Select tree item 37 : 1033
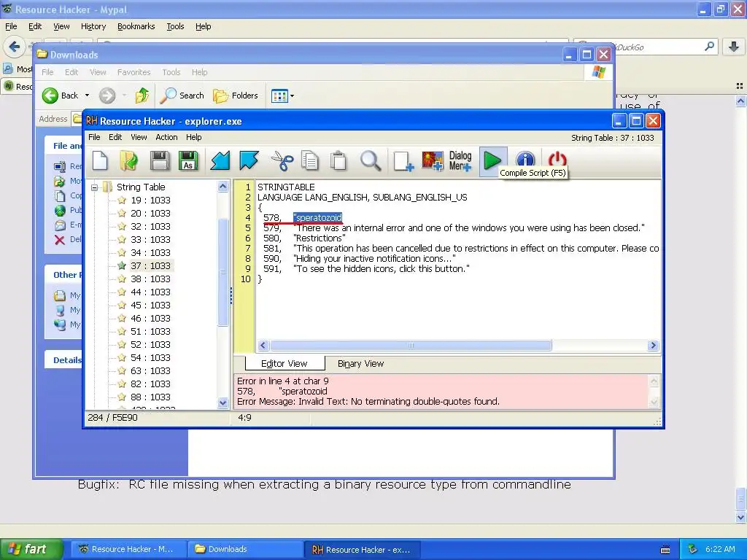Image resolution: width=747 pixels, height=560 pixels. [x=150, y=265]
